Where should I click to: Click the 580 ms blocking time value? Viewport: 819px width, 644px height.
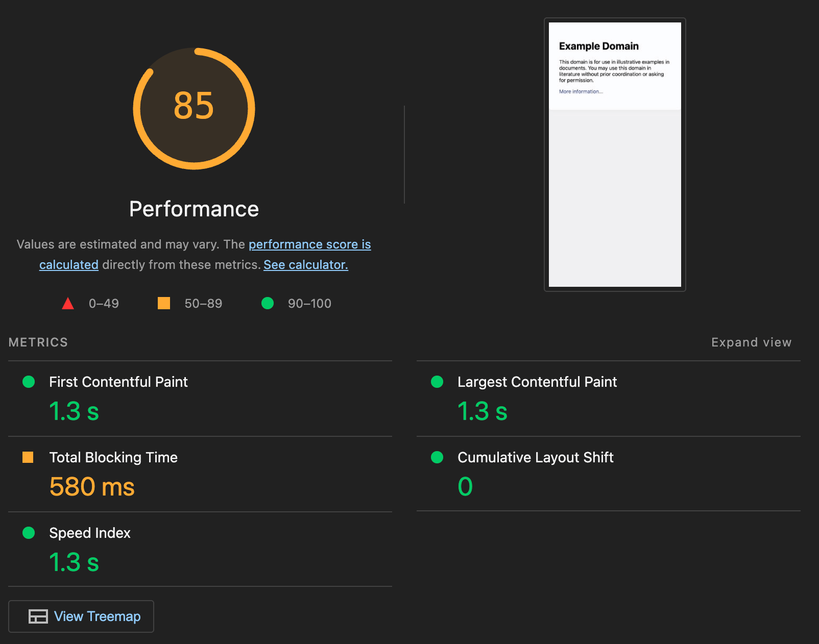point(92,486)
